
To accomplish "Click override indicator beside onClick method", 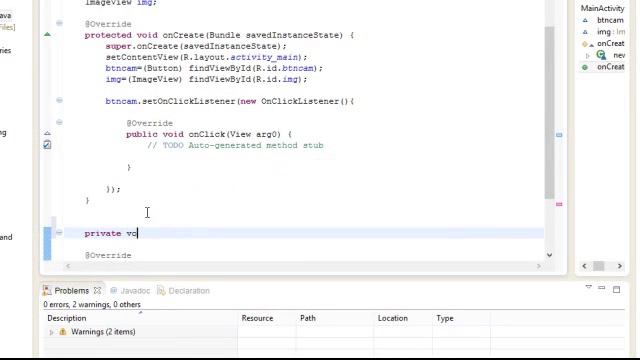I will pos(47,133).
